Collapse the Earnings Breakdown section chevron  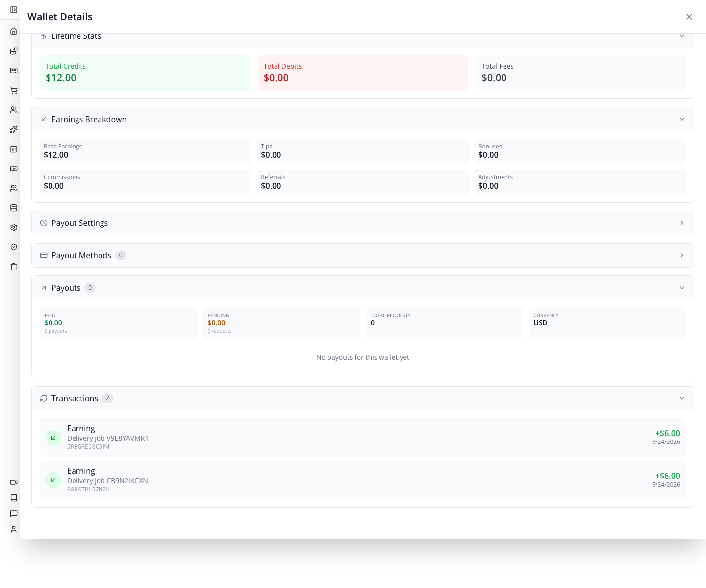(x=682, y=119)
